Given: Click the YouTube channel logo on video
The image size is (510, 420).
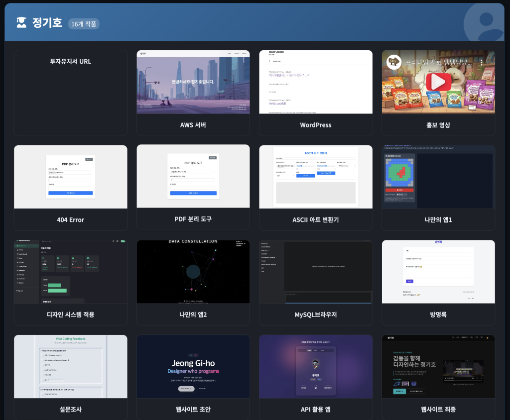Looking at the screenshot, I should (x=394, y=62).
